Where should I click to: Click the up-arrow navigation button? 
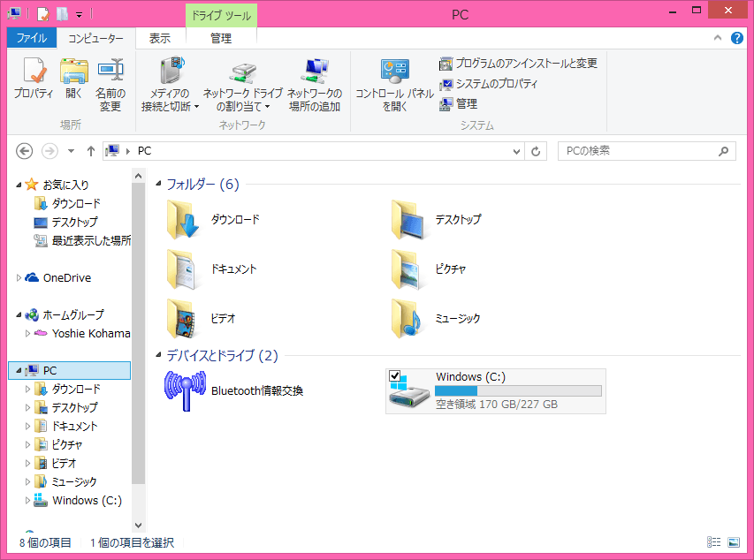click(91, 152)
